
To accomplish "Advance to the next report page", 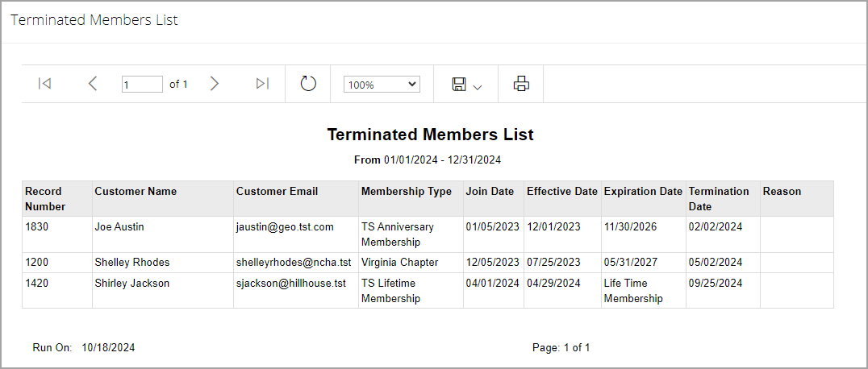I will [x=215, y=84].
